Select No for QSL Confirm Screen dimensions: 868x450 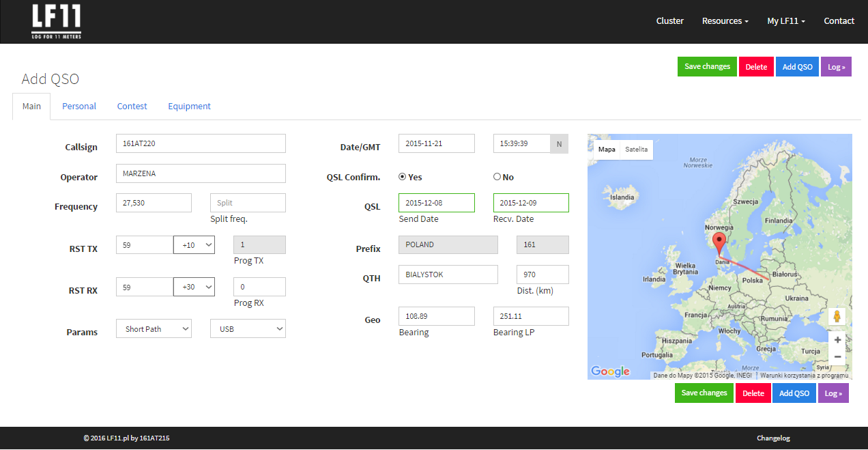(x=497, y=177)
